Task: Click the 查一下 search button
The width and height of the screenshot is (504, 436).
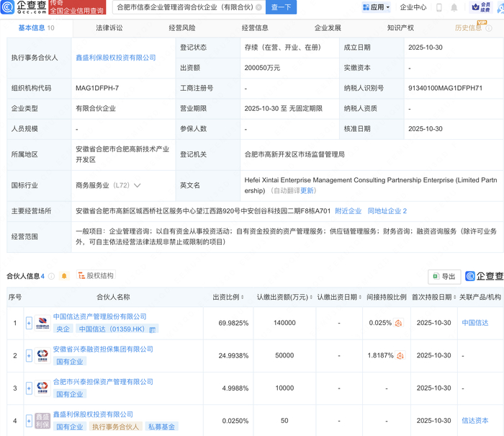Action: pyautogui.click(x=282, y=7)
